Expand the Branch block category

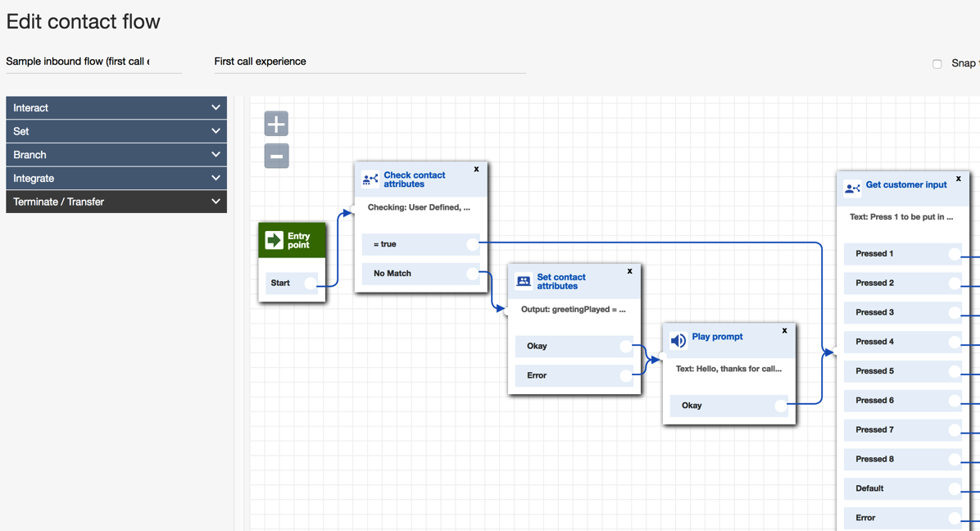click(x=116, y=155)
